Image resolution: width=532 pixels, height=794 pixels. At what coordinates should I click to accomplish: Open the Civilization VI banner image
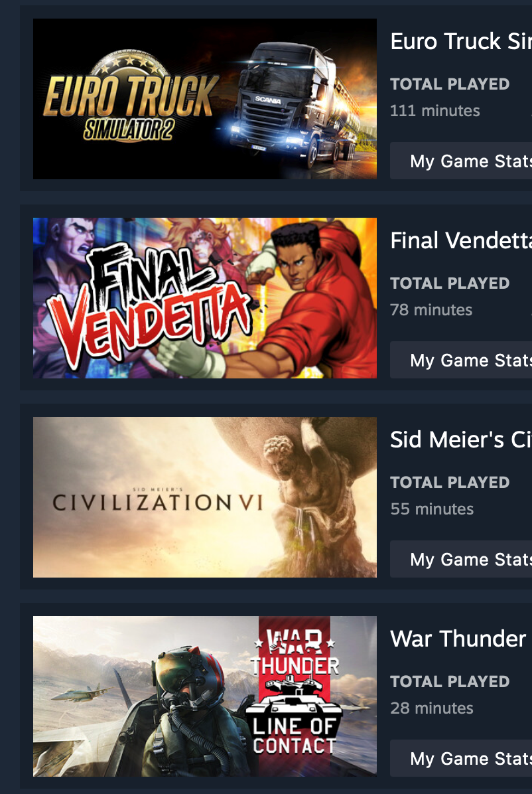(204, 497)
